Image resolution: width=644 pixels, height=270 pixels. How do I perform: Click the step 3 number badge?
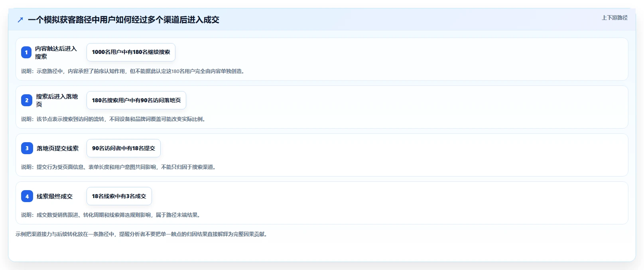click(x=27, y=148)
